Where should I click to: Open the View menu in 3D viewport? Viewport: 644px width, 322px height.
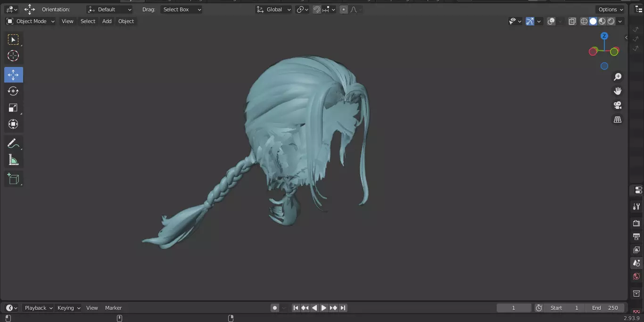click(x=67, y=21)
